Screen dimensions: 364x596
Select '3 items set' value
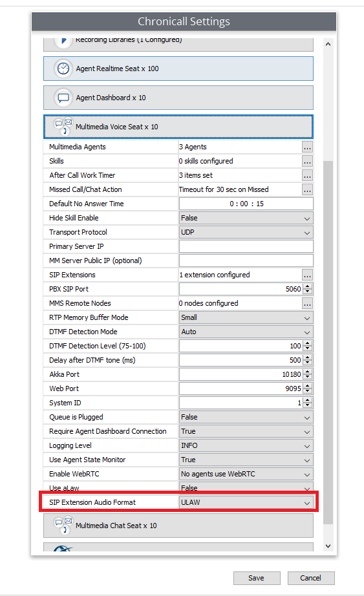[x=196, y=175]
